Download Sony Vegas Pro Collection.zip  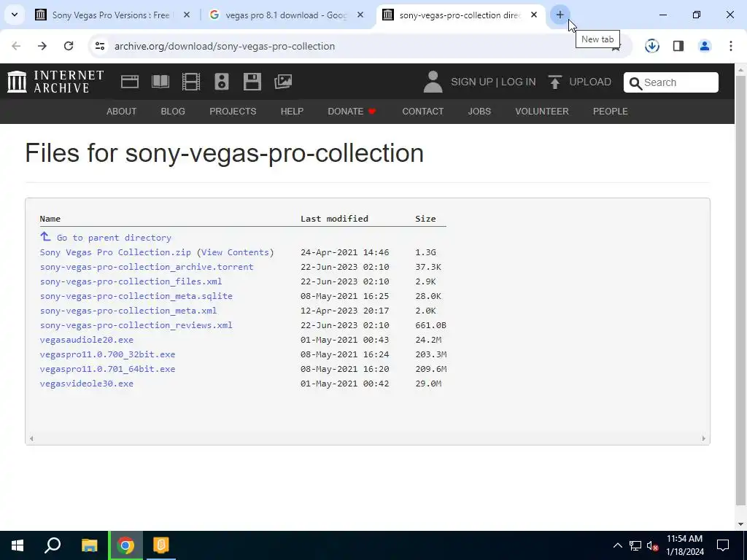pyautogui.click(x=115, y=252)
